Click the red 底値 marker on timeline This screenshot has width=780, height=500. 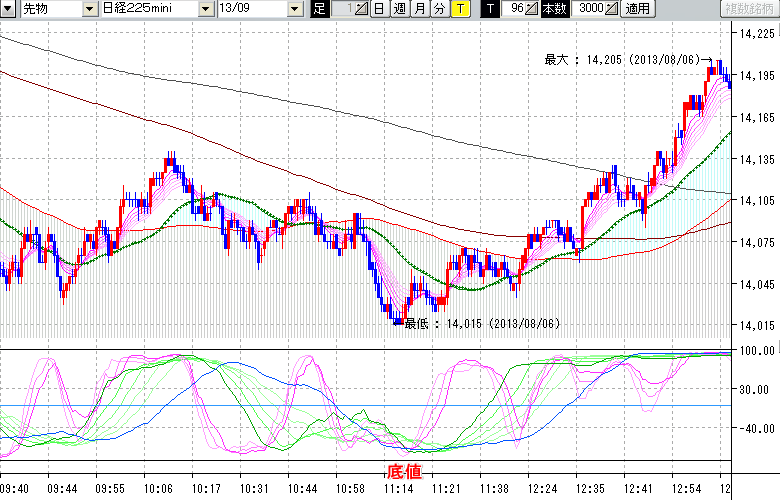click(x=404, y=470)
